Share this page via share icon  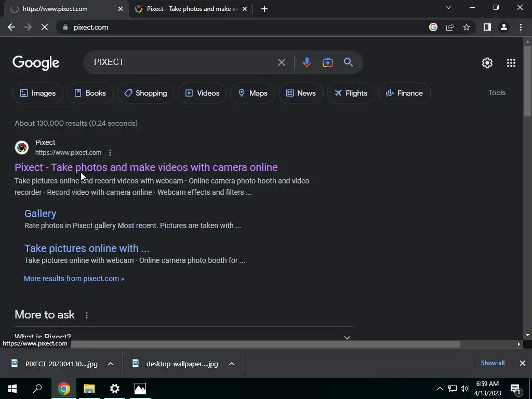450,27
